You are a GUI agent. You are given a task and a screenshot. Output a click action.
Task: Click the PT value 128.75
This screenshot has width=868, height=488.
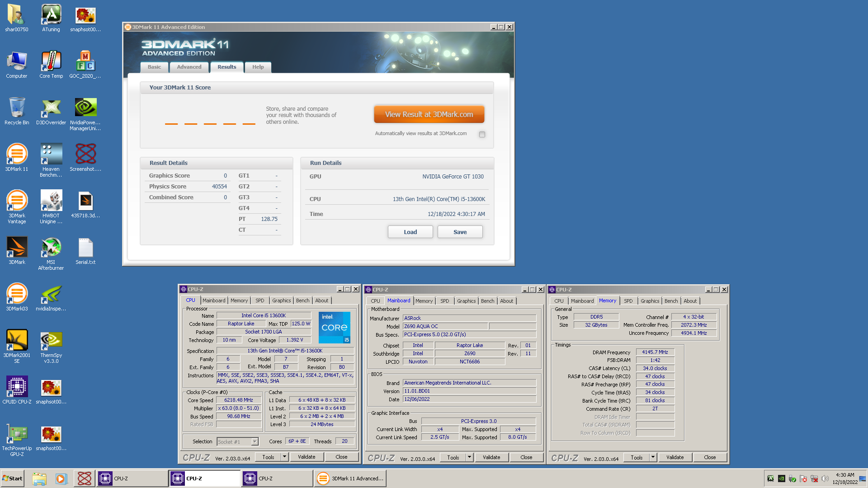tap(269, 219)
